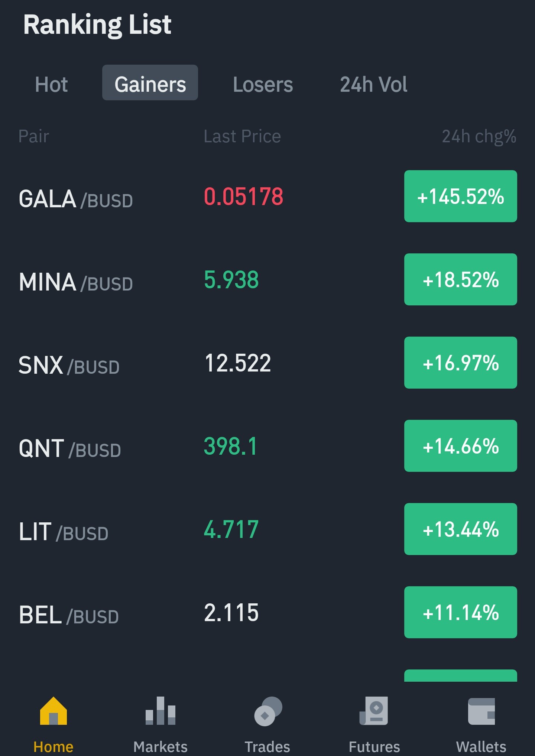The image size is (535, 756).
Task: Open the Futures document icon
Action: point(374,710)
